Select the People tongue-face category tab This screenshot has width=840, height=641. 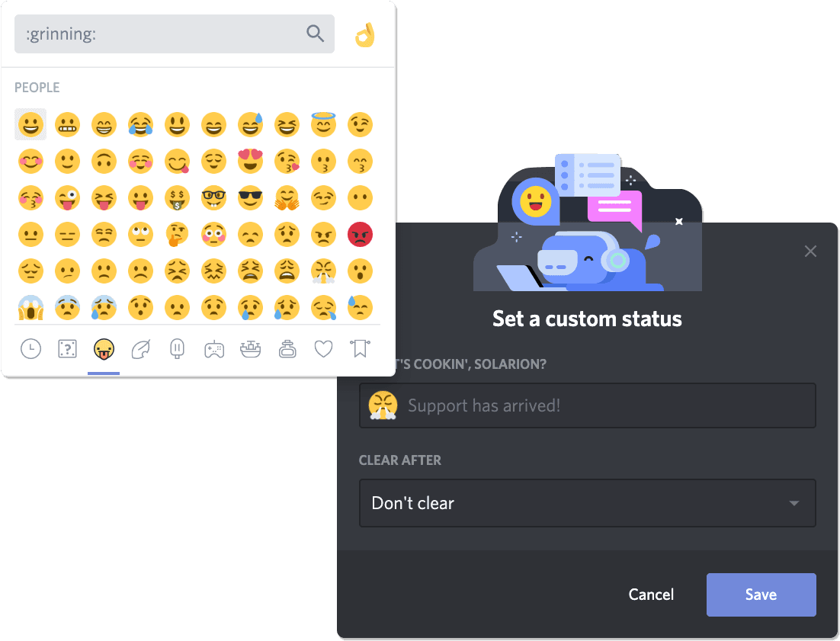[104, 349]
